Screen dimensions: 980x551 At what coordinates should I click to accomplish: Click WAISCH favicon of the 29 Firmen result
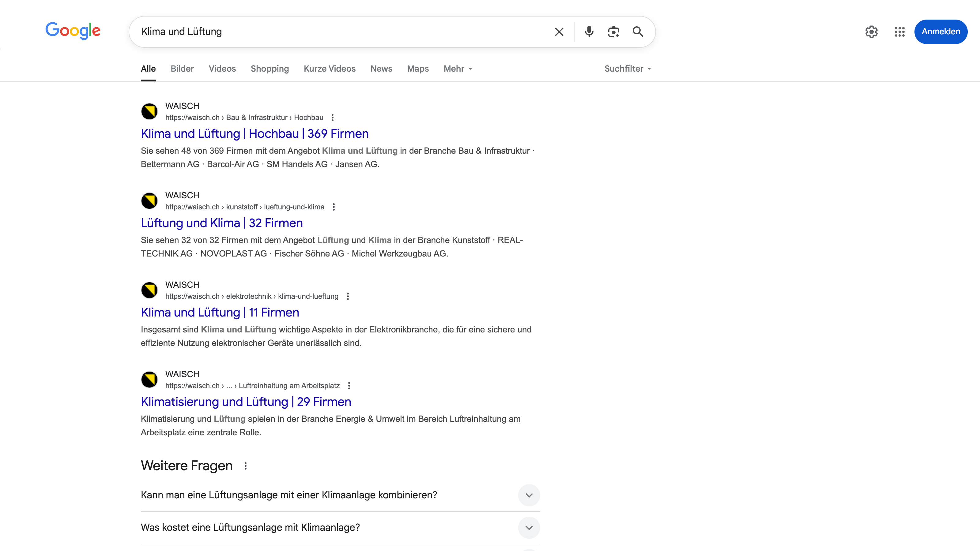pos(149,380)
